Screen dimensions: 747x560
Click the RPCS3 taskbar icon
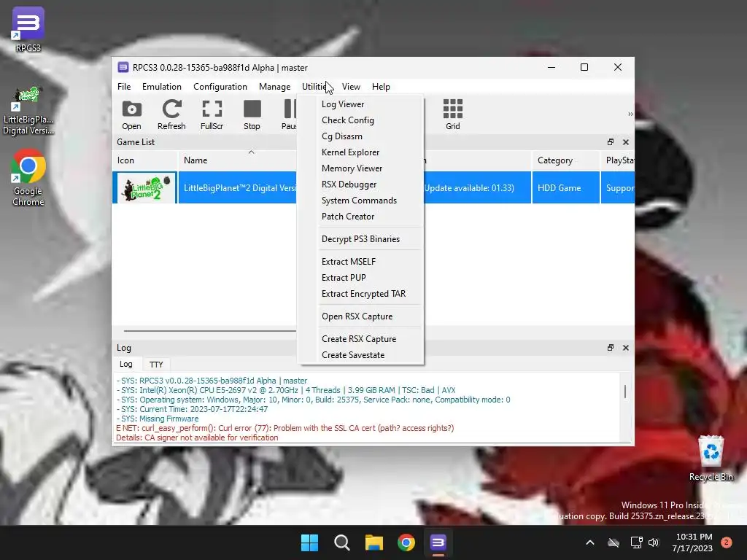click(x=438, y=542)
